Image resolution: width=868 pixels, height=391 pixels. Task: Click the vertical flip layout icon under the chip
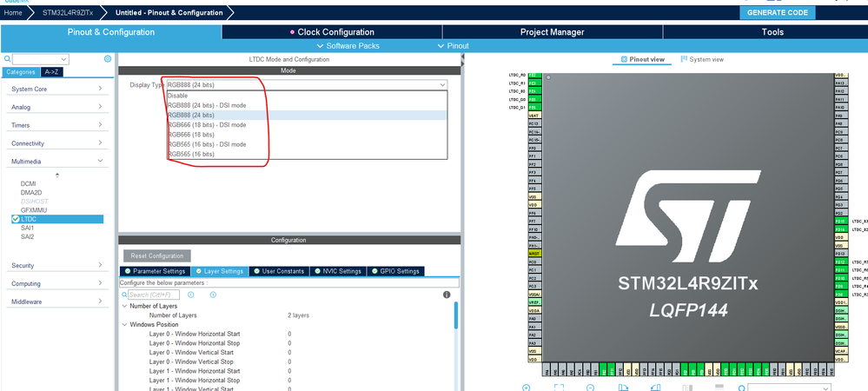tap(687, 388)
